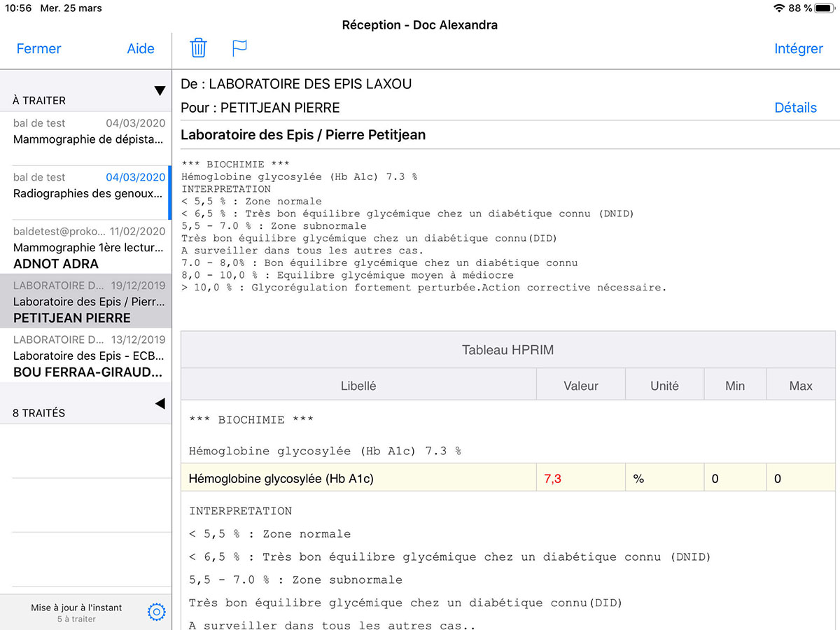Tap Fermer to close reception
Viewport: 840px width, 630px height.
(38, 49)
